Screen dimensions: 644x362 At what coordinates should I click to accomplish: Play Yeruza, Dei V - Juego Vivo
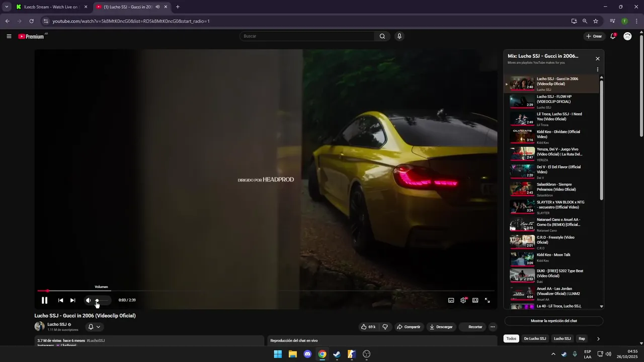(x=552, y=154)
